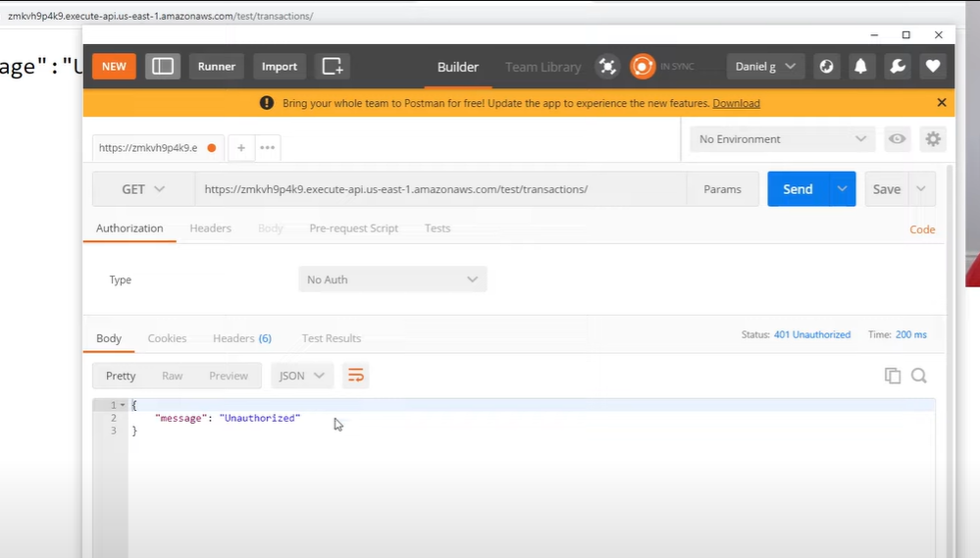Screen dimensions: 980x558
Task: Switch response view to Pretty
Action: click(x=121, y=376)
